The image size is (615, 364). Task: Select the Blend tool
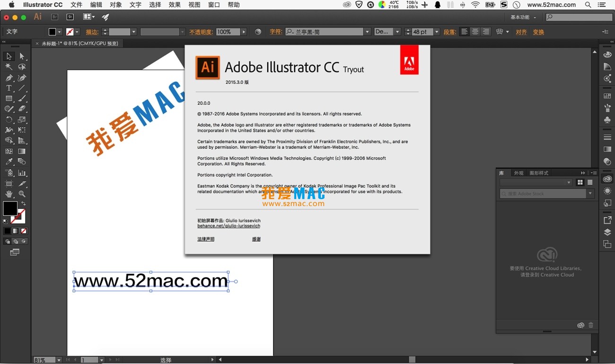tap(22, 162)
